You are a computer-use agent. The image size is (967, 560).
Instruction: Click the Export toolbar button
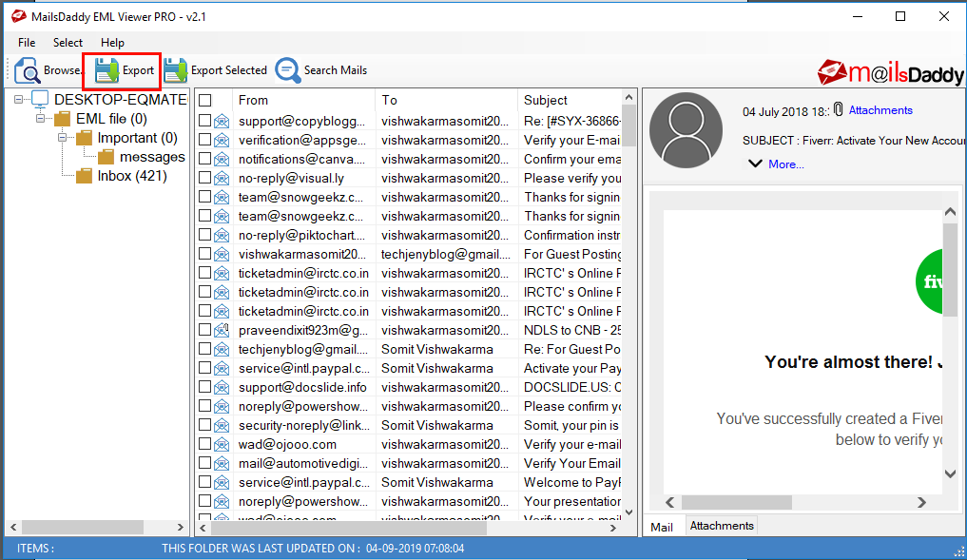[124, 70]
